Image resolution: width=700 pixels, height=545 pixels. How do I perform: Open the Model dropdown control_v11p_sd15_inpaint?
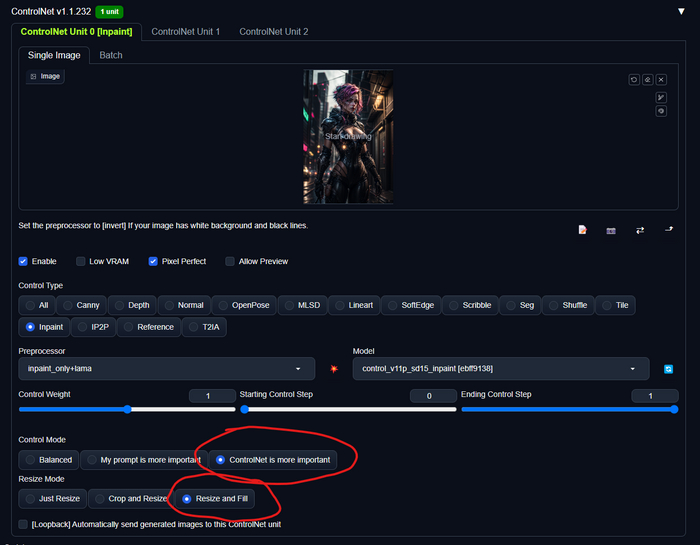(501, 369)
